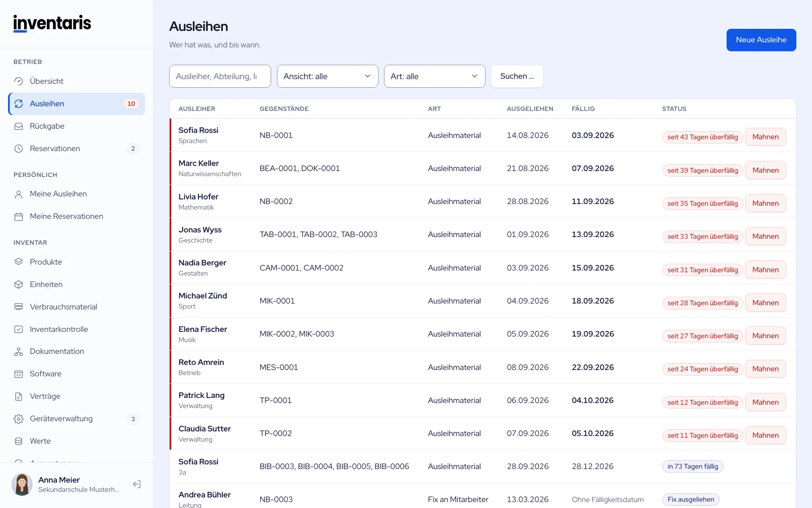Click the 'Fix ausgeliehen' status badge
812x508 pixels.
[x=691, y=500]
